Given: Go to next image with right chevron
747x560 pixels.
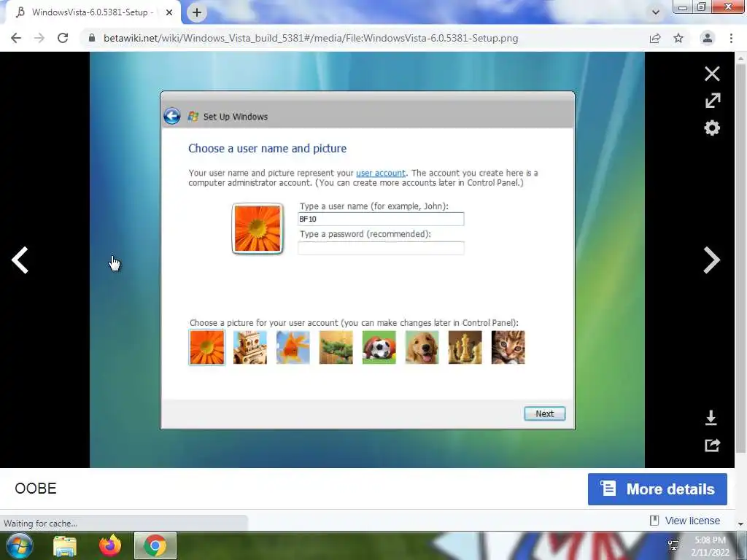Looking at the screenshot, I should click(x=711, y=260).
